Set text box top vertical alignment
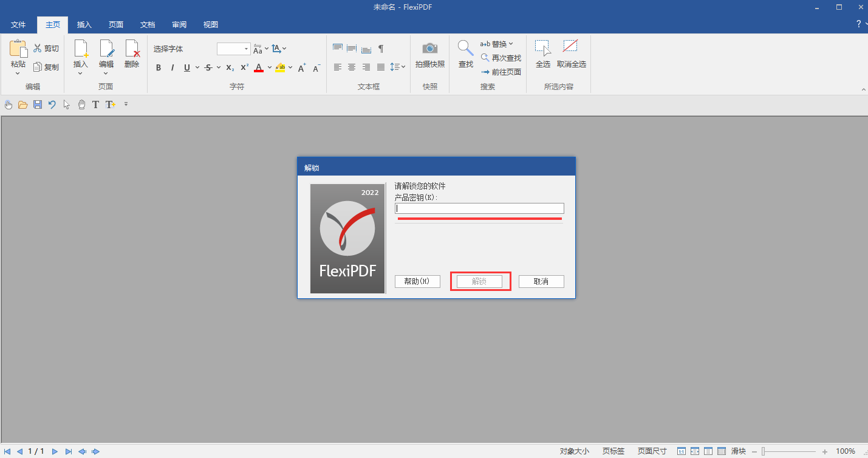 click(x=338, y=49)
